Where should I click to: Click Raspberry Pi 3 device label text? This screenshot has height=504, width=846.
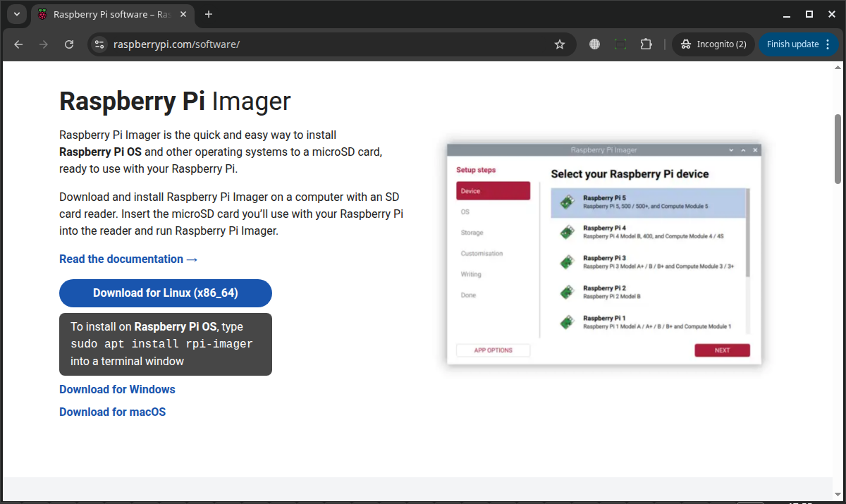tap(605, 258)
